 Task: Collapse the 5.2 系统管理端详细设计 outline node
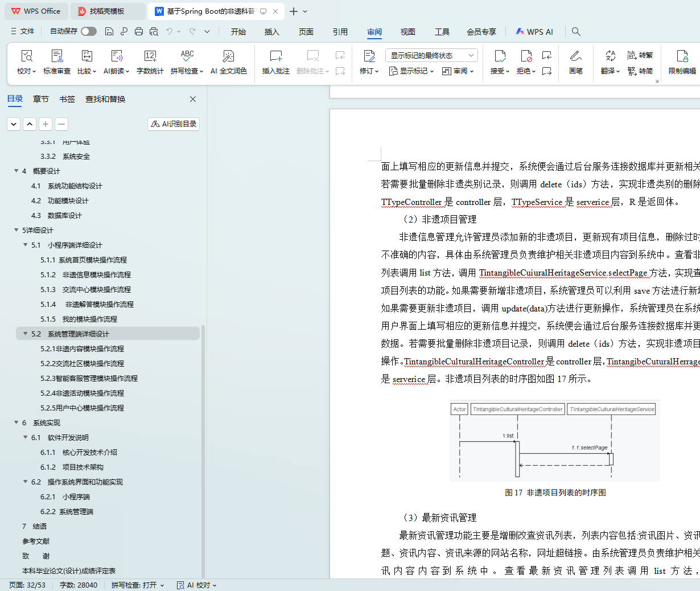pyautogui.click(x=25, y=334)
